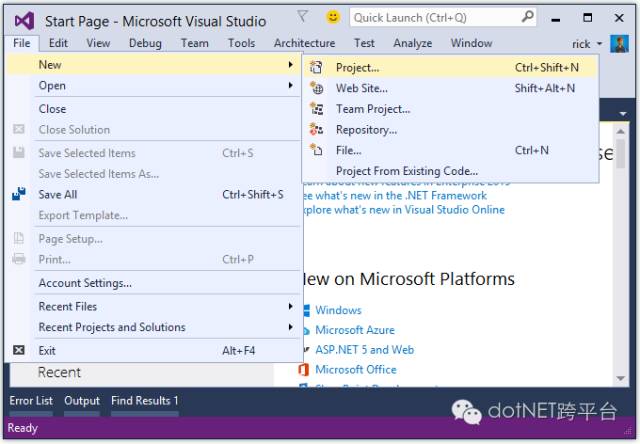Screen dimensions: 640x444
Task: Click the Quick Launch search magnifier icon
Action: [527, 17]
